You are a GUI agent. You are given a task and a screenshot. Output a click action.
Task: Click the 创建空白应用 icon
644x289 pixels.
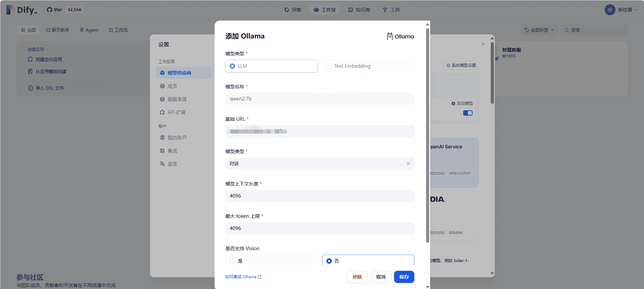[x=30, y=59]
